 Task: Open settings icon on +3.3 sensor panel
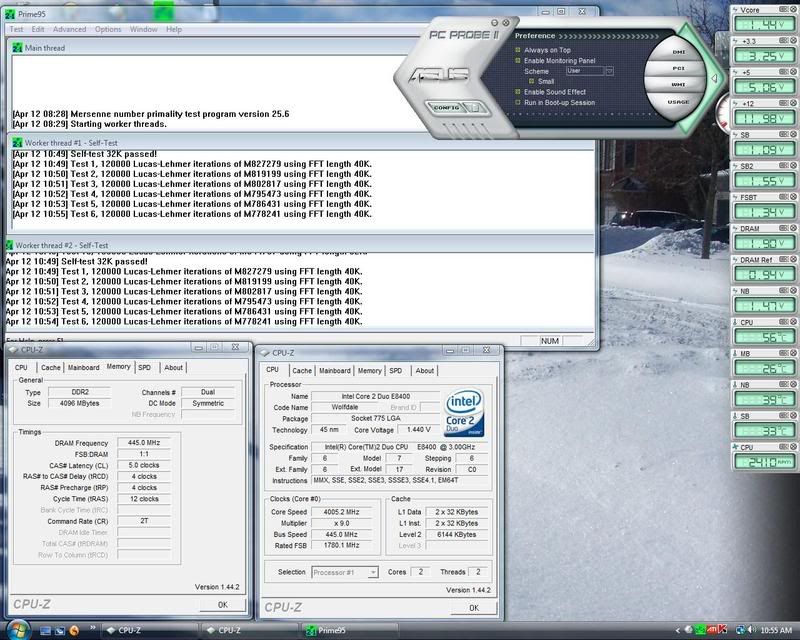click(x=784, y=40)
